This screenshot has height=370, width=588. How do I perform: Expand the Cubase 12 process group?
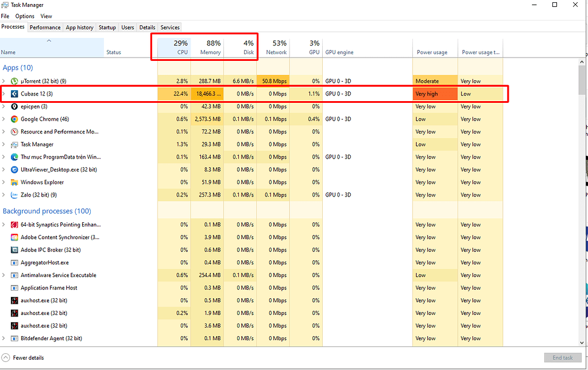click(5, 94)
